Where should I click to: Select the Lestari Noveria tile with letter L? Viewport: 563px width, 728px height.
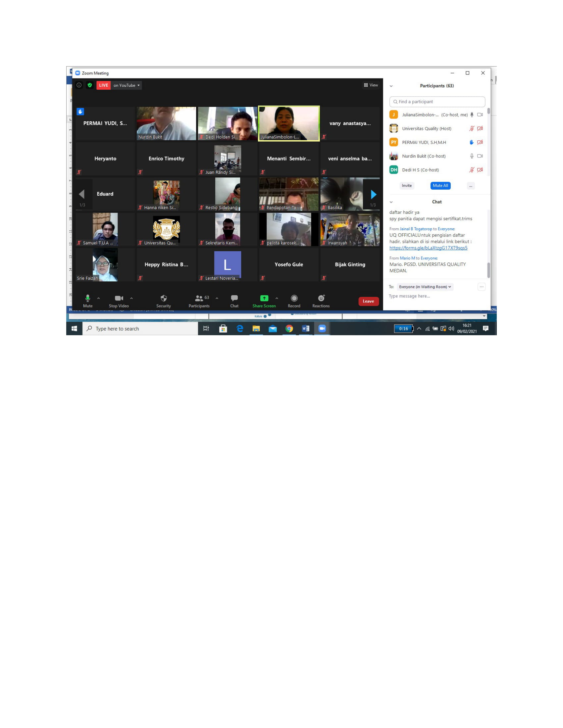coord(228,265)
